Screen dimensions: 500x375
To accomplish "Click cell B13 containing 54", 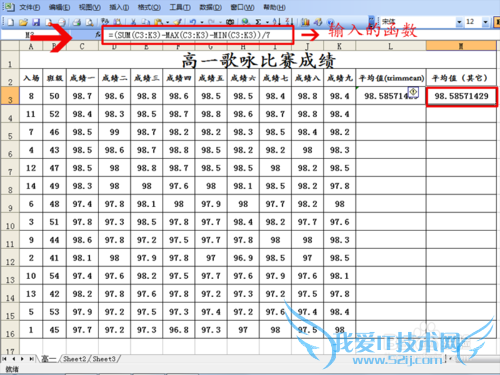I will (x=54, y=276).
